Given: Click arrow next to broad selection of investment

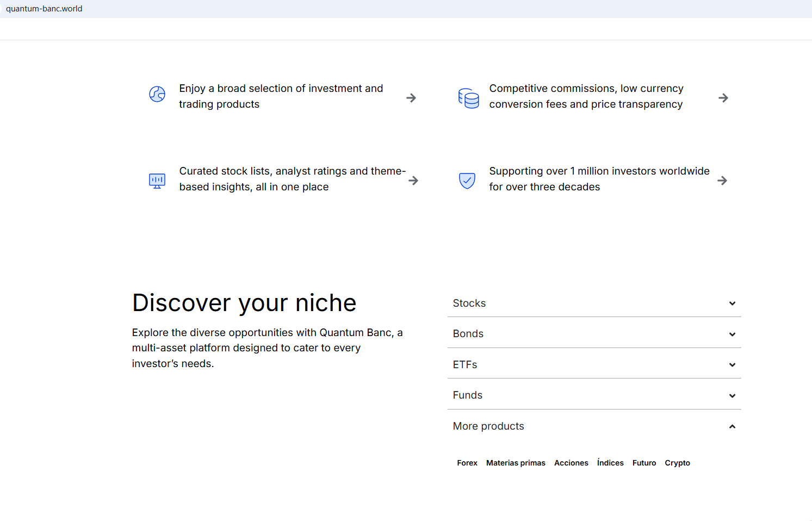Looking at the screenshot, I should coord(411,98).
